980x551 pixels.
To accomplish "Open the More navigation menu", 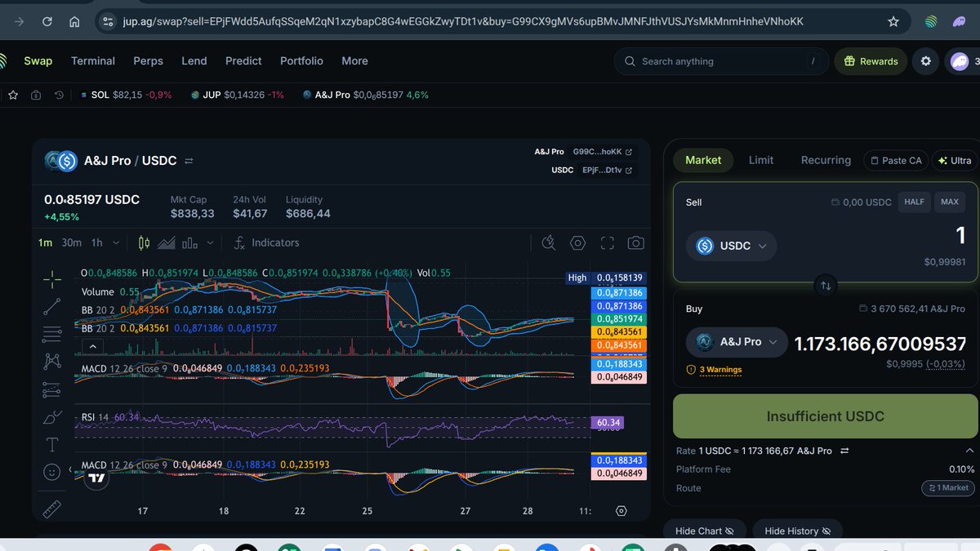I will [354, 61].
